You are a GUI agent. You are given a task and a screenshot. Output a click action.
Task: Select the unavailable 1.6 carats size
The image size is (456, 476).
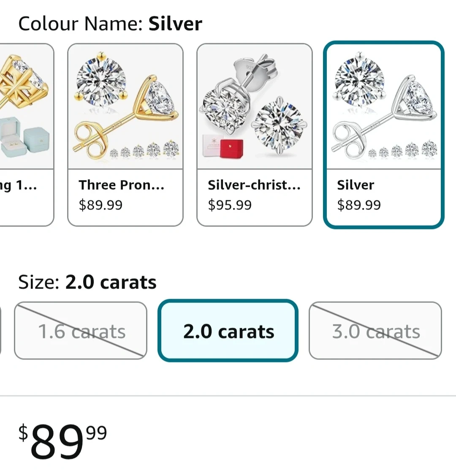(x=81, y=331)
